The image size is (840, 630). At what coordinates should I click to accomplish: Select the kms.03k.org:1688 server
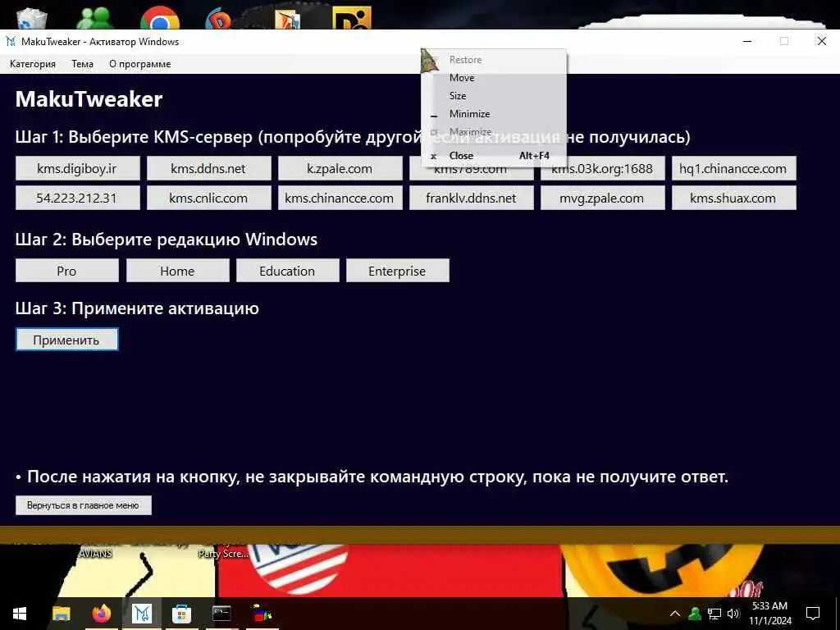pos(603,169)
